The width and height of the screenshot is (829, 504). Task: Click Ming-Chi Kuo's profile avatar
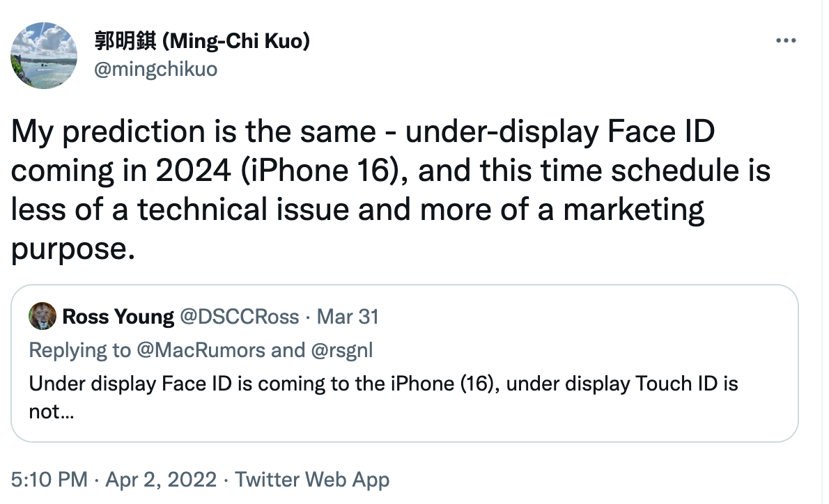(43, 56)
